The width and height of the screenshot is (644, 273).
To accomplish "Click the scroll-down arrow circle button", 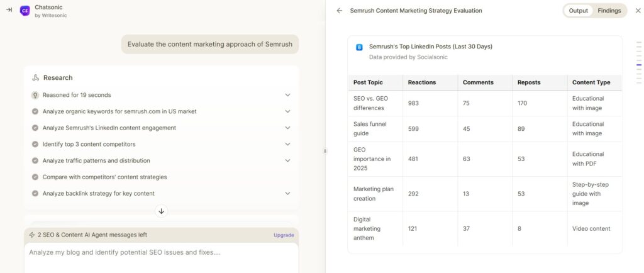I will tap(162, 211).
